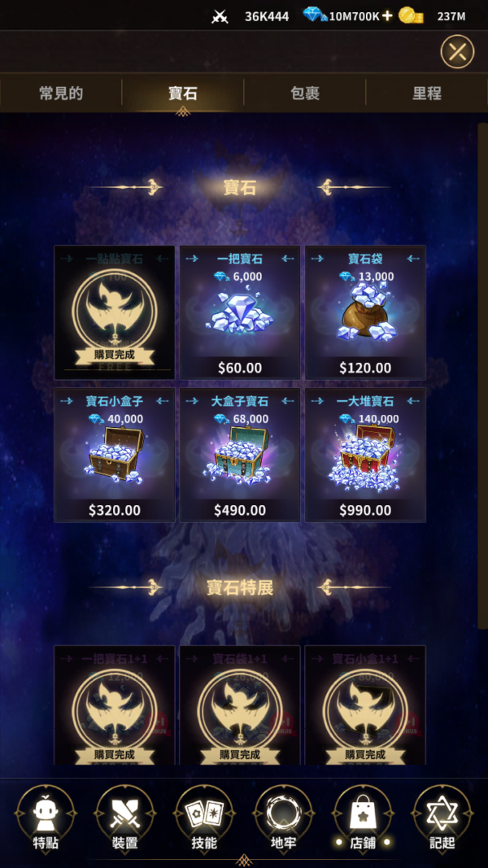Viewport: 488px width, 868px height.
Task: Purchase 寶石小盒子 40,000 gems pack
Action: [x=115, y=455]
